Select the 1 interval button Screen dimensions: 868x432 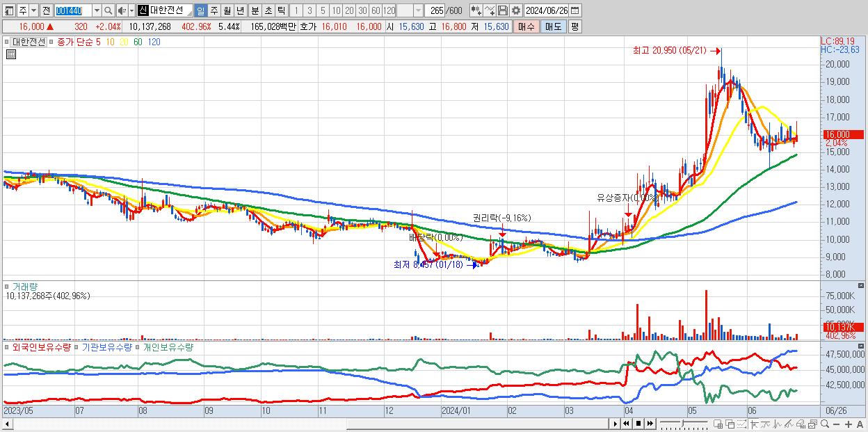pos(296,10)
